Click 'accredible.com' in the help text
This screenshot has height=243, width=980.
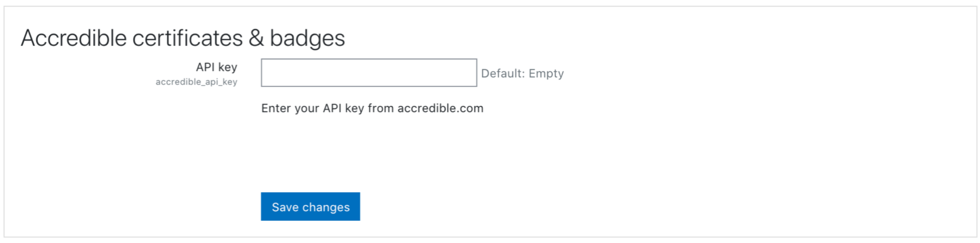tap(441, 108)
